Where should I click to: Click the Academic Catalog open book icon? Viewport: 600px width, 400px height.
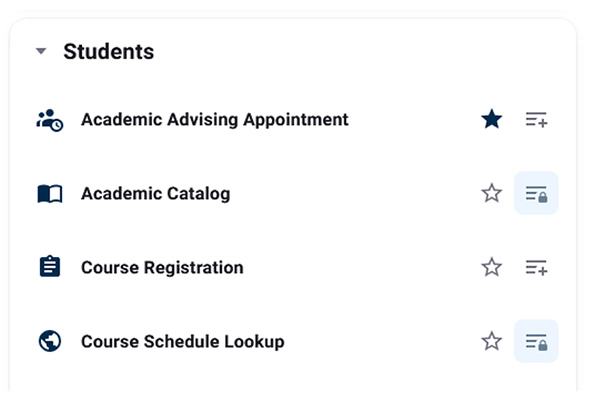[x=49, y=194]
